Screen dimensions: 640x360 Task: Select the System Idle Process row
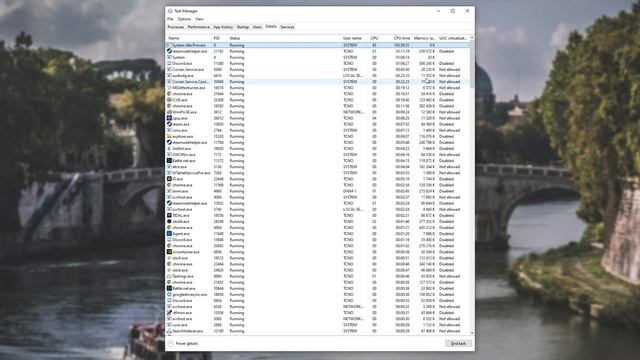click(x=318, y=45)
